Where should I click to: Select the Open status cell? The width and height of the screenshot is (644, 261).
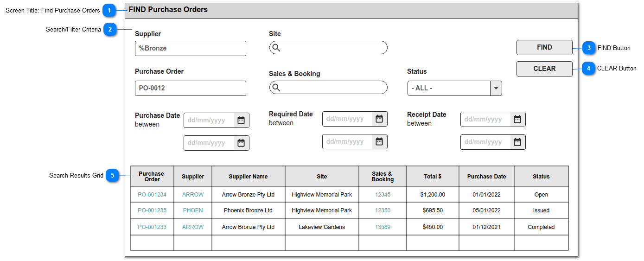coord(541,195)
